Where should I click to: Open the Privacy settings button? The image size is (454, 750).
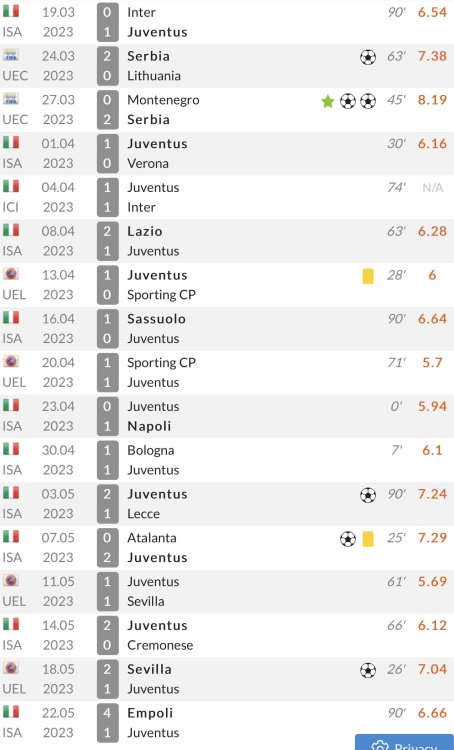click(x=404, y=742)
